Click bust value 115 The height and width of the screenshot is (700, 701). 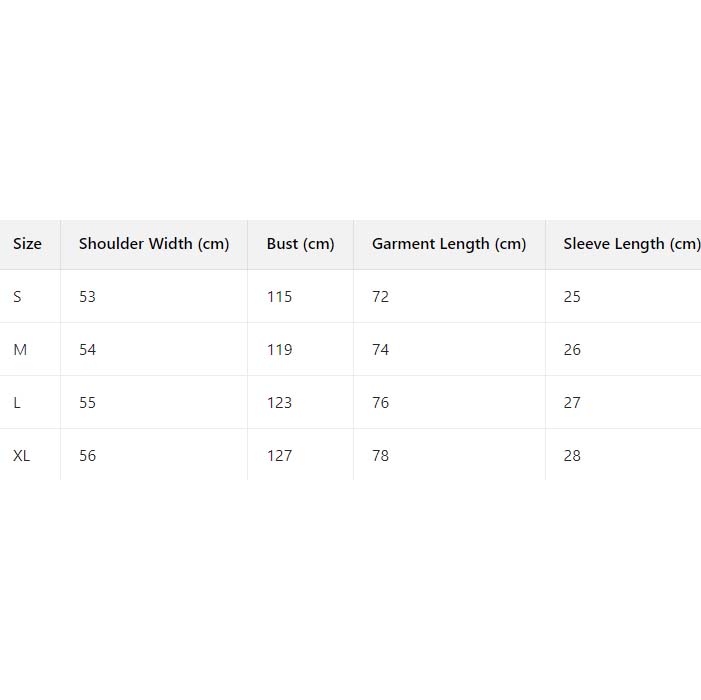pos(279,297)
